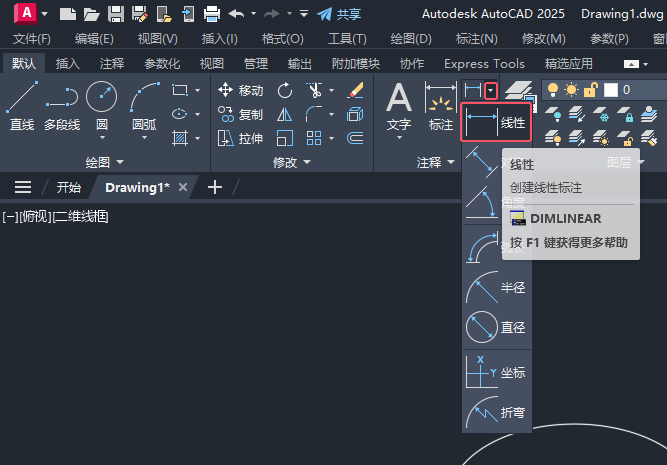The image size is (667, 465).
Task: Choose Linear (线性) dimension from dropdown
Action: [496, 123]
